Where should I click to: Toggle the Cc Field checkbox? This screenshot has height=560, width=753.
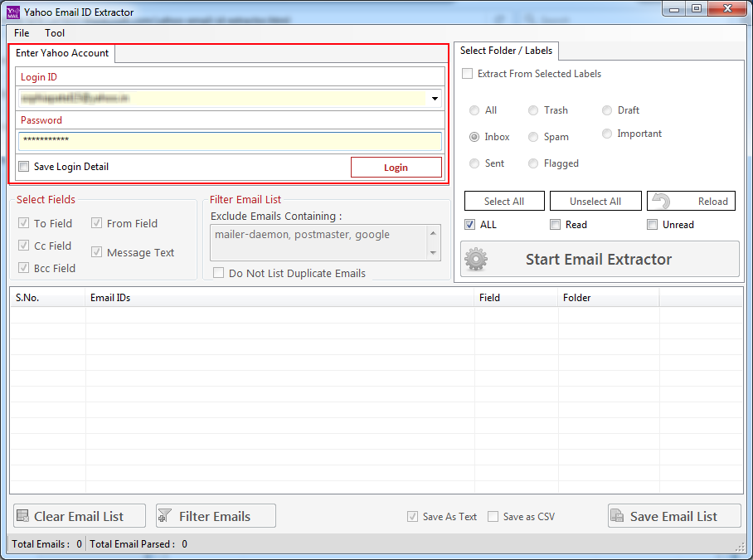pyautogui.click(x=23, y=246)
